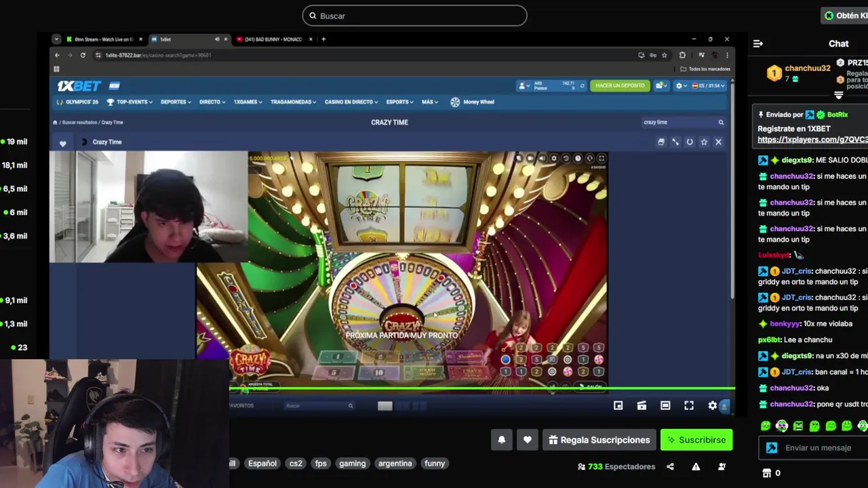Collapse the chat panel arrow icon

pos(758,43)
